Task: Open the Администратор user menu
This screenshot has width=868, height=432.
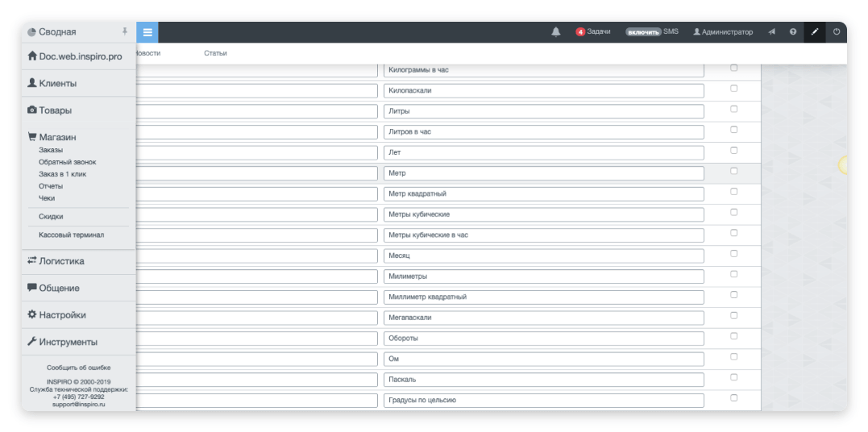Action: click(x=723, y=32)
